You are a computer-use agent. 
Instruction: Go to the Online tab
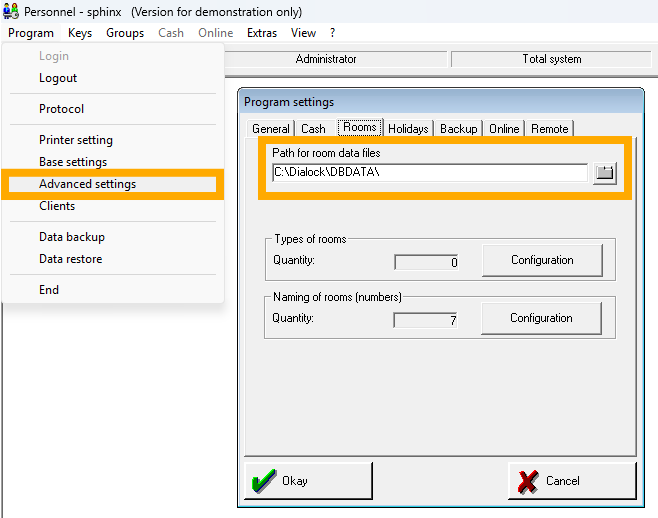(x=504, y=129)
